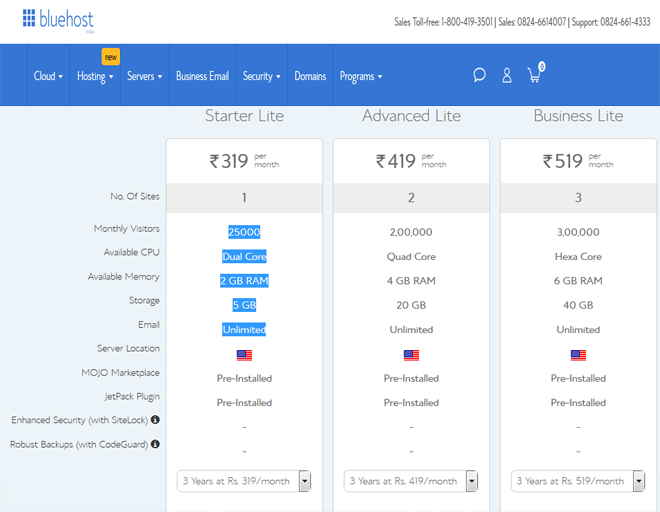660x512 pixels.
Task: Click the 4 GB RAM value
Action: click(x=411, y=281)
